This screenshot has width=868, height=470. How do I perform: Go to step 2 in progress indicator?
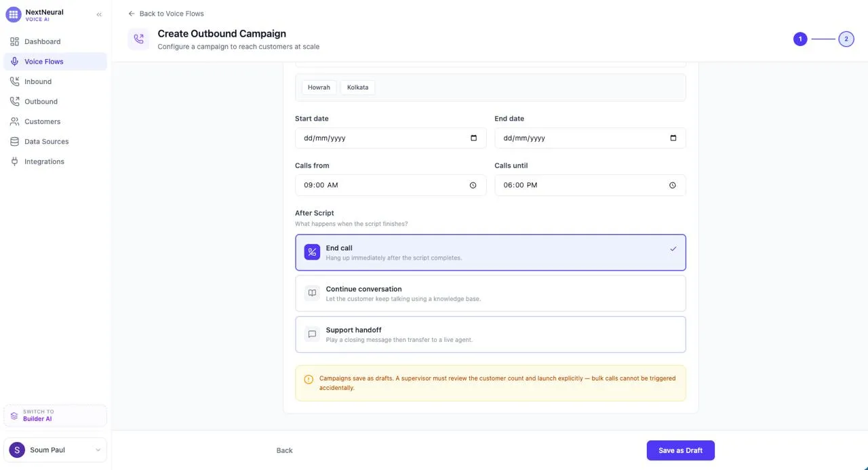tap(846, 39)
